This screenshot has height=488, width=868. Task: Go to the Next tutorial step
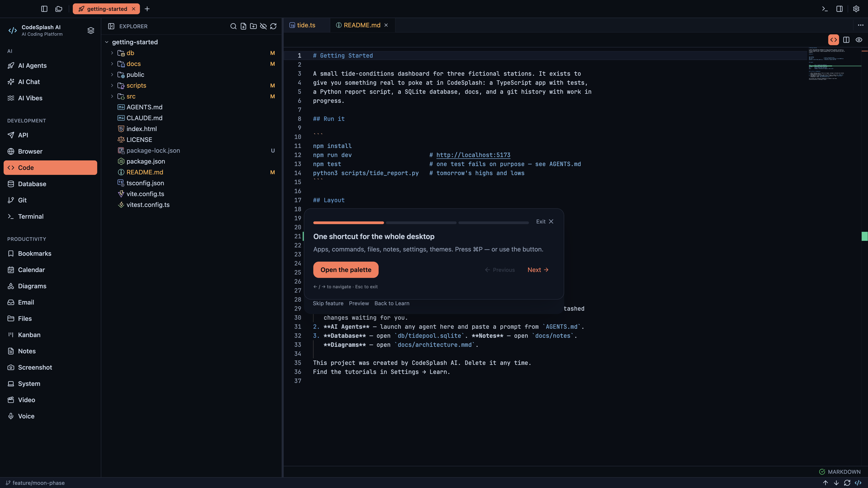538,270
